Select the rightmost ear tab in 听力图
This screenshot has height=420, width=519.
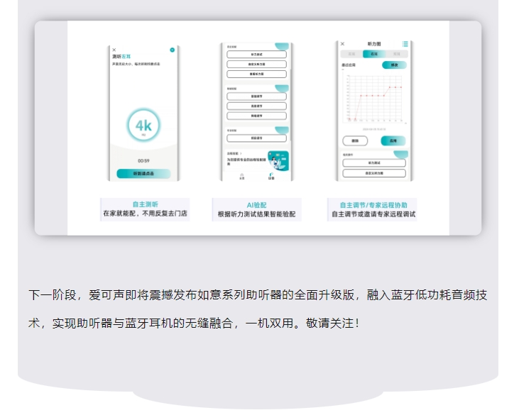(x=396, y=54)
